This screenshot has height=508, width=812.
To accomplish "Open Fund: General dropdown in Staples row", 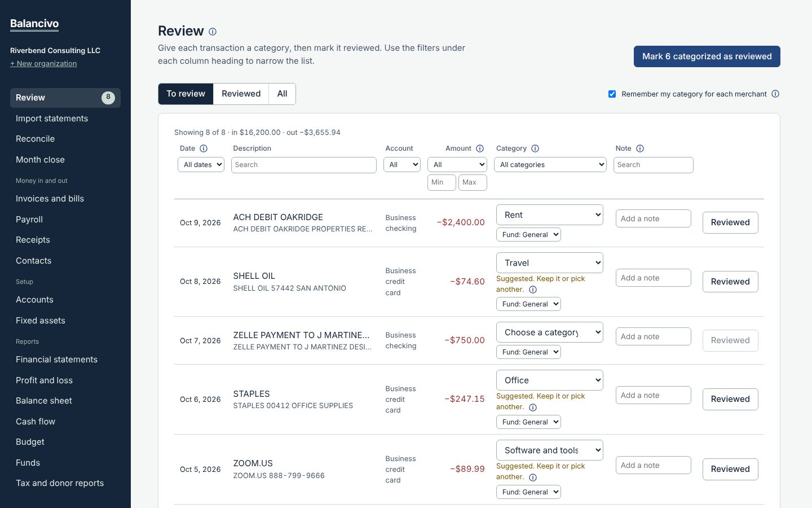I will tap(528, 422).
